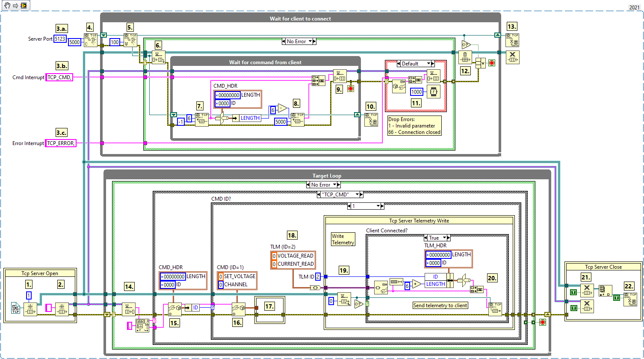Open the Target Loop 'No Error' case selector
The width and height of the screenshot is (644, 359).
(323, 185)
